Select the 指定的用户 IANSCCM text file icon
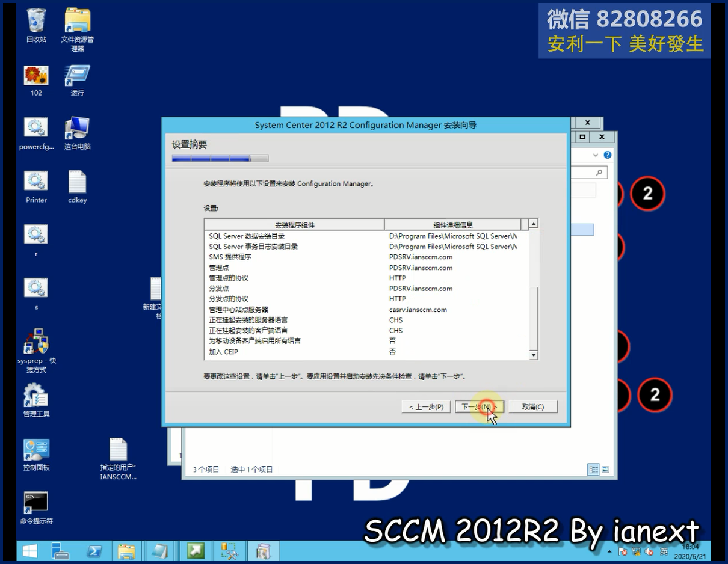 [x=119, y=459]
